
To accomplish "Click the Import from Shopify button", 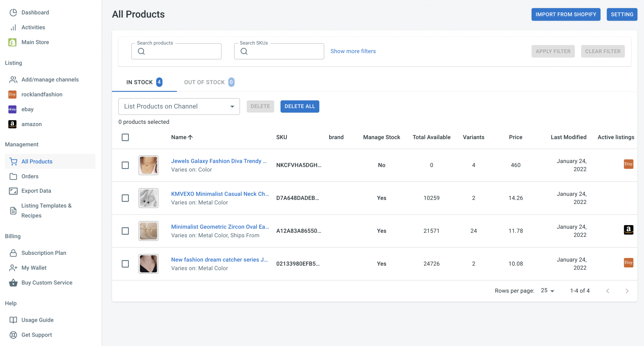I will [566, 14].
